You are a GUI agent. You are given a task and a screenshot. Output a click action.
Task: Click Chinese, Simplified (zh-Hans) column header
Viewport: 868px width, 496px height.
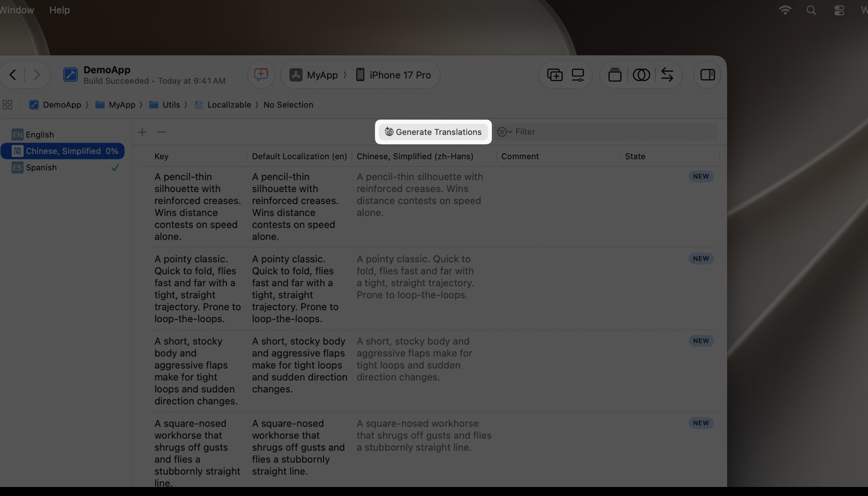pos(415,156)
